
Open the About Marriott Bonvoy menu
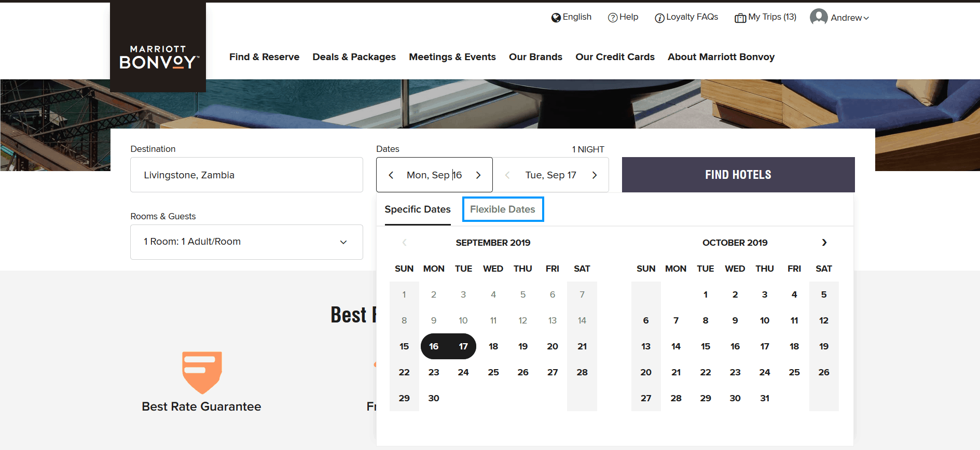721,57
